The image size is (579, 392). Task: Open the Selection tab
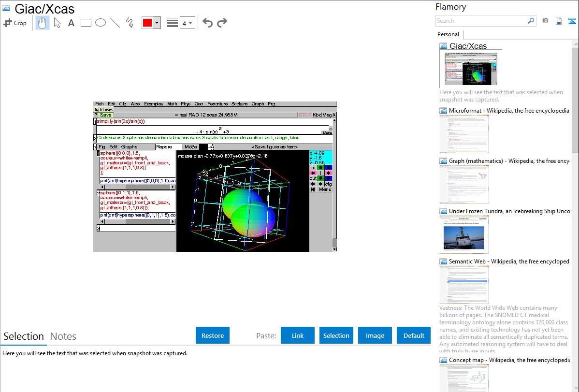click(x=24, y=336)
